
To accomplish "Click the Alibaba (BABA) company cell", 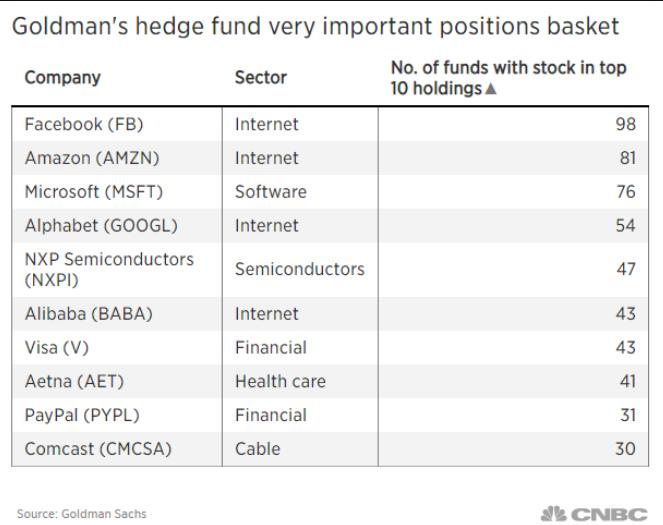I will 117,314.
